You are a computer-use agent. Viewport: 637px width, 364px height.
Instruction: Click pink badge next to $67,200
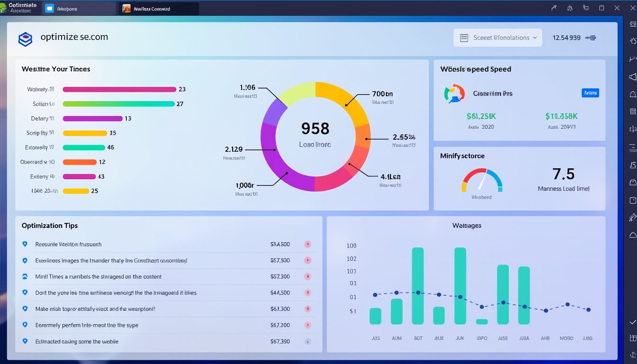308,325
